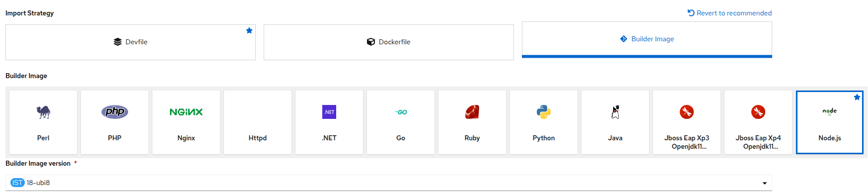Choose Jboss Eap Xp3 Openjdk11 image
Image resolution: width=868 pixels, height=196 pixels.
[687, 122]
